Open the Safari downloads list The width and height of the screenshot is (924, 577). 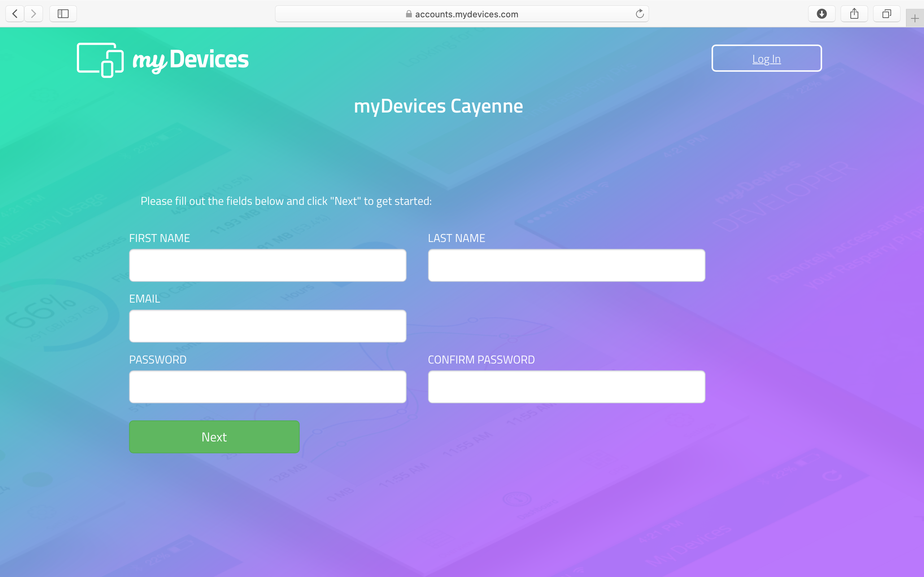[821, 14]
